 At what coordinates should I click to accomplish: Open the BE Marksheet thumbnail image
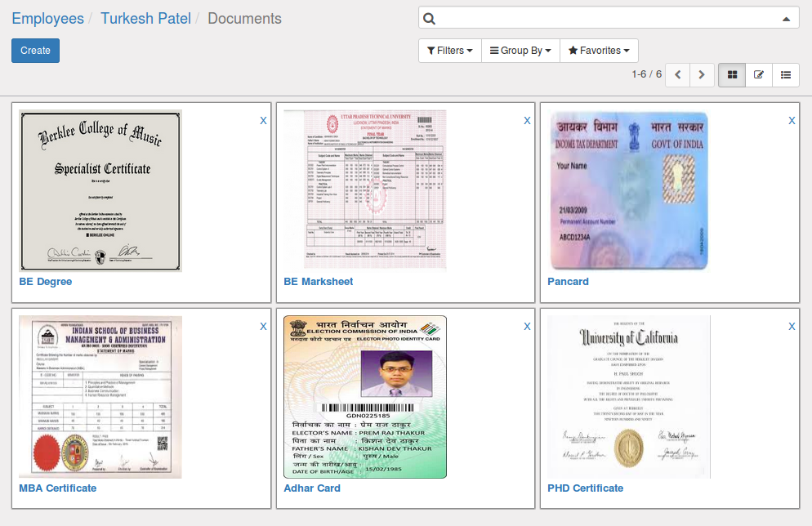(364, 189)
